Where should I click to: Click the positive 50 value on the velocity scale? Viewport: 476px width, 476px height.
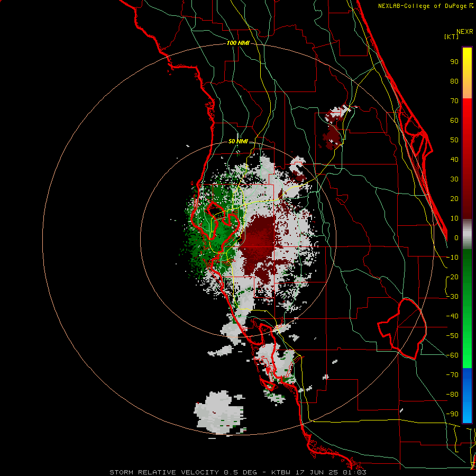coord(454,140)
